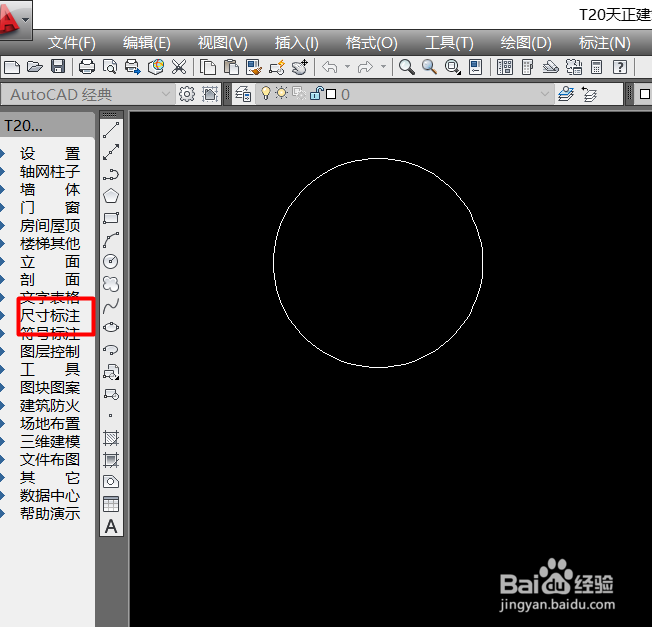Image resolution: width=652 pixels, height=627 pixels.
Task: Select the Circle tool in draw toolbar
Action: (x=111, y=262)
